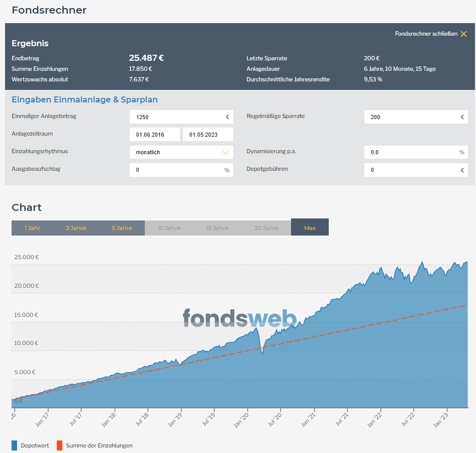Click the Dynamisierung p.a. input field
The image size is (476, 453).
coord(416,152)
